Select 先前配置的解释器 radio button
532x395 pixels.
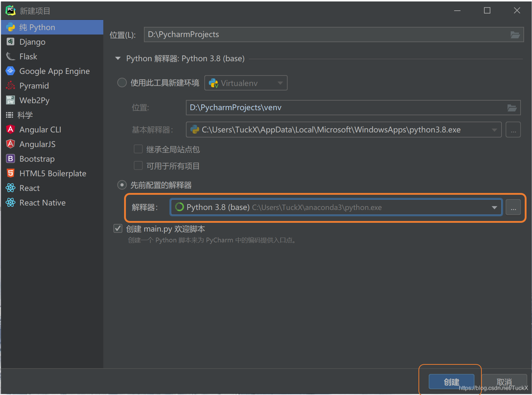[122, 185]
